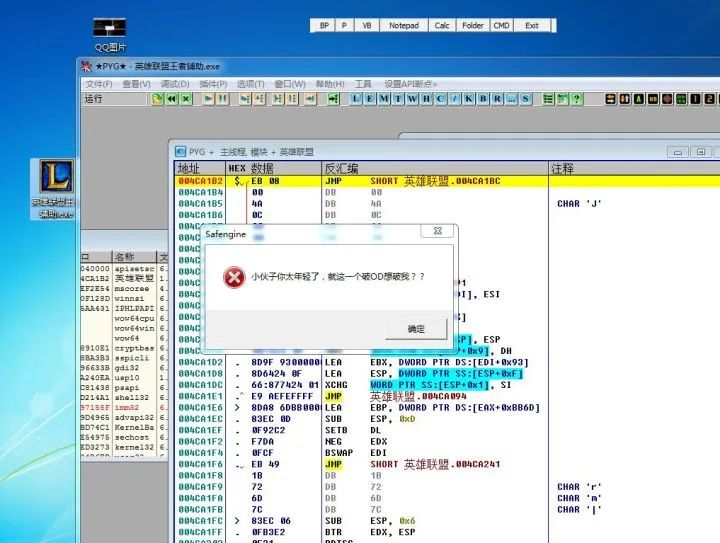The height and width of the screenshot is (543, 720).
Task: Open the 帮助(H) menu
Action: pos(330,84)
